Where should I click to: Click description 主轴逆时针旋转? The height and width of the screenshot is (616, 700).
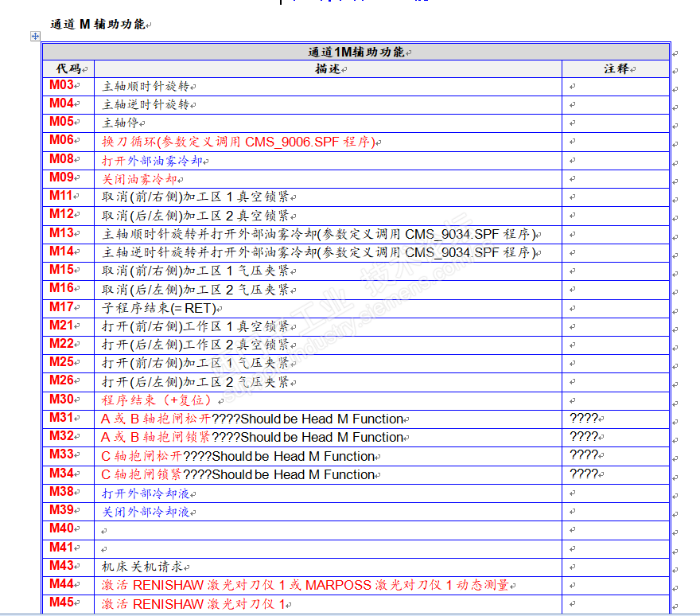pyautogui.click(x=146, y=104)
